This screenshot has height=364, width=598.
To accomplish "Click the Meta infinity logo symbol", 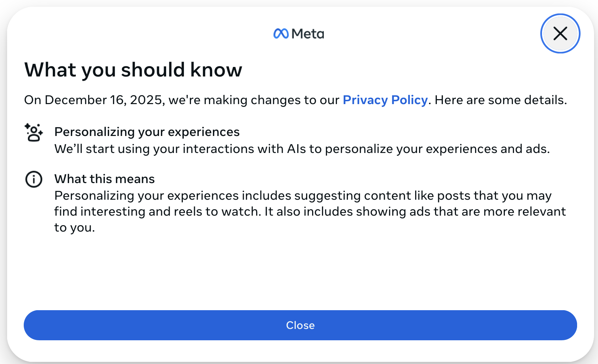I will pos(281,34).
